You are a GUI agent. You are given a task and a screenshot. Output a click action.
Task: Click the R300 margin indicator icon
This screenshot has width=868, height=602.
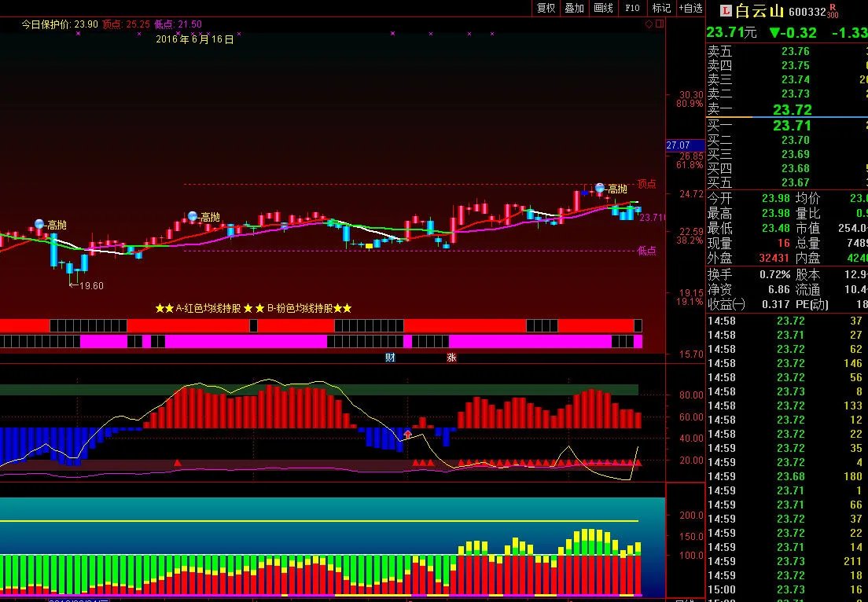tap(833, 11)
